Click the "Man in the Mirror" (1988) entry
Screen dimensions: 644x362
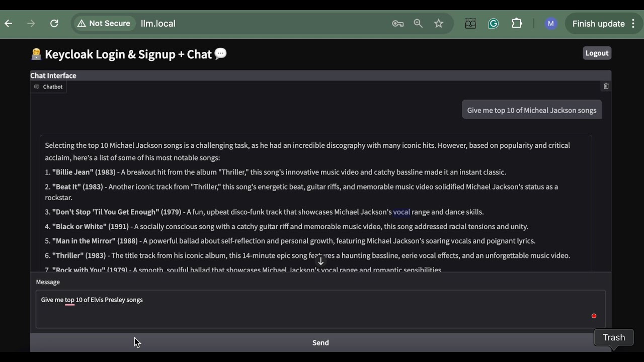click(290, 241)
